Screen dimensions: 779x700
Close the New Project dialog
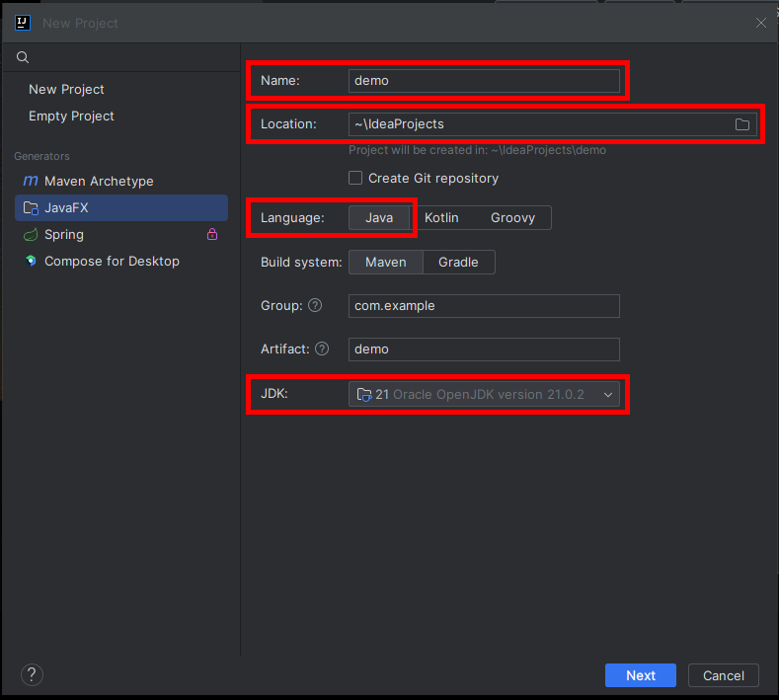(x=760, y=23)
